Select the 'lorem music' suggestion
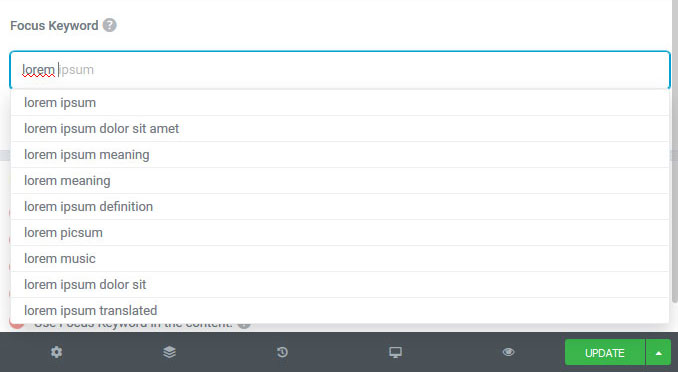678x372 pixels. [x=340, y=258]
